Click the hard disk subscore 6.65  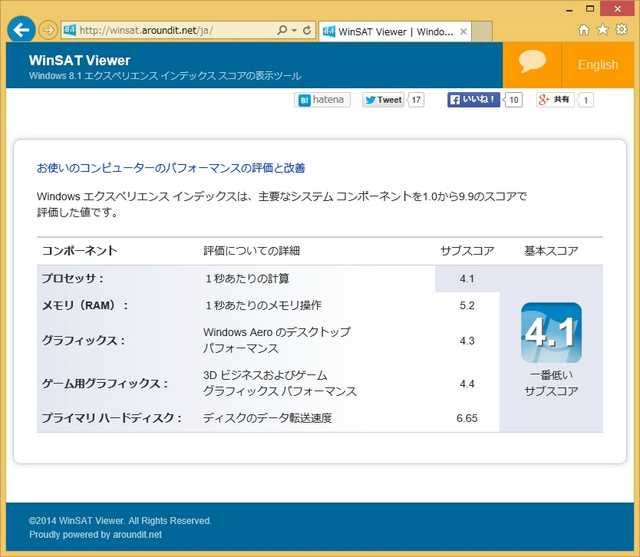coord(467,418)
